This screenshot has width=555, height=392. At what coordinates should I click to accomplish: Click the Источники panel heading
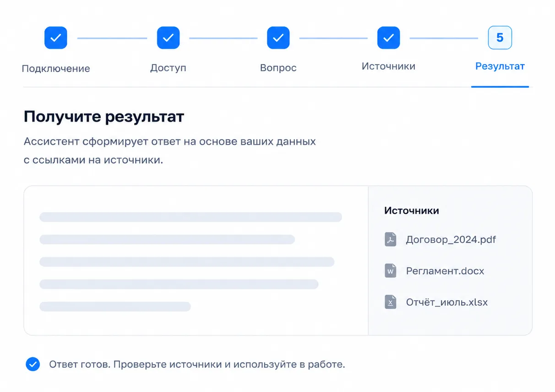[x=412, y=211]
